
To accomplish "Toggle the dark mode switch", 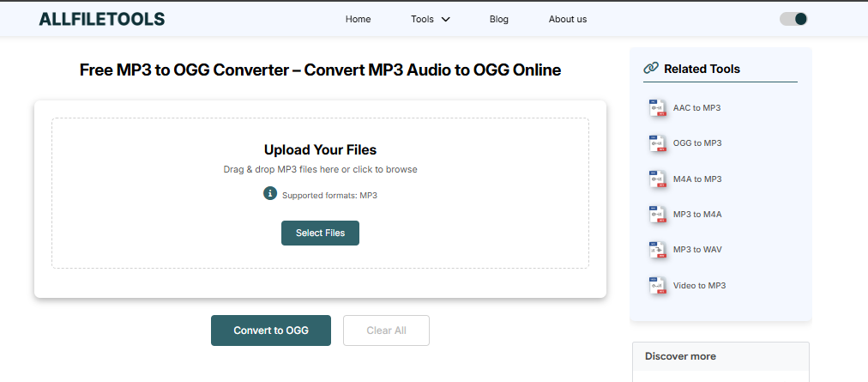I will point(793,19).
